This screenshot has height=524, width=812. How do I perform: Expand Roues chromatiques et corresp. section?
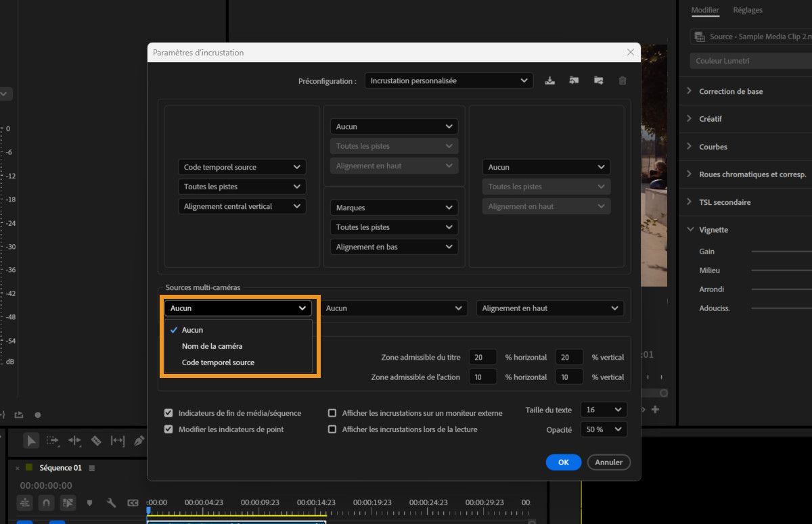690,174
